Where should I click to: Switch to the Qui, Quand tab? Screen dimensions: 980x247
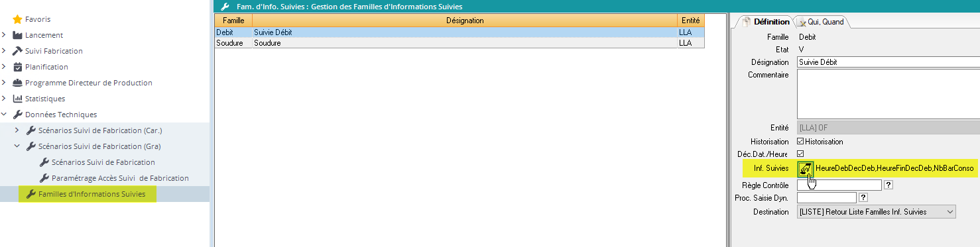point(821,22)
